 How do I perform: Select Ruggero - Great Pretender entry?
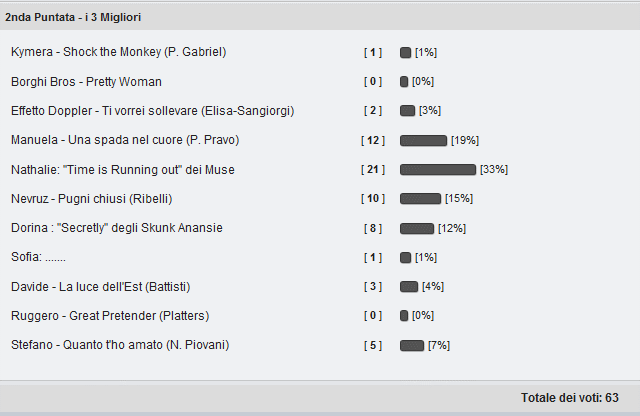[x=110, y=316]
